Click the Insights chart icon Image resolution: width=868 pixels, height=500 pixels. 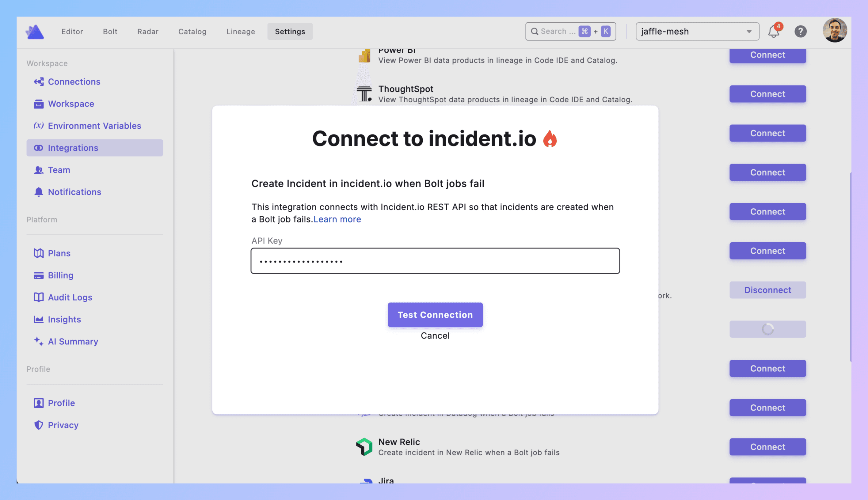(39, 319)
